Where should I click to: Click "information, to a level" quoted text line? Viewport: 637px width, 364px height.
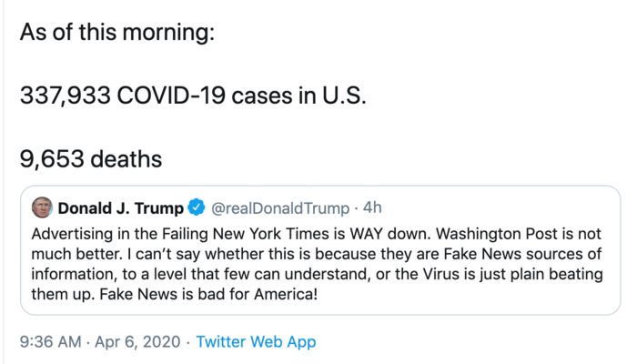111,274
